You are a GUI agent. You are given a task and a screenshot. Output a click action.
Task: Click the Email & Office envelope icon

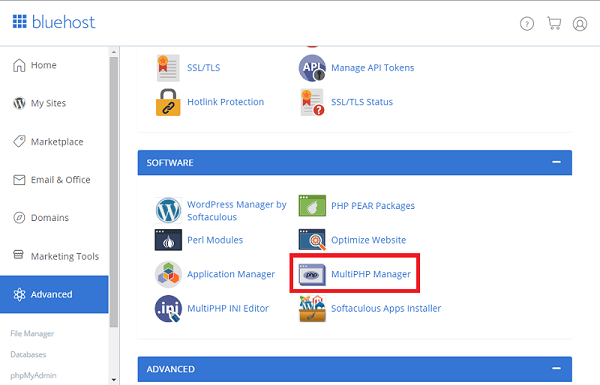pyautogui.click(x=19, y=179)
